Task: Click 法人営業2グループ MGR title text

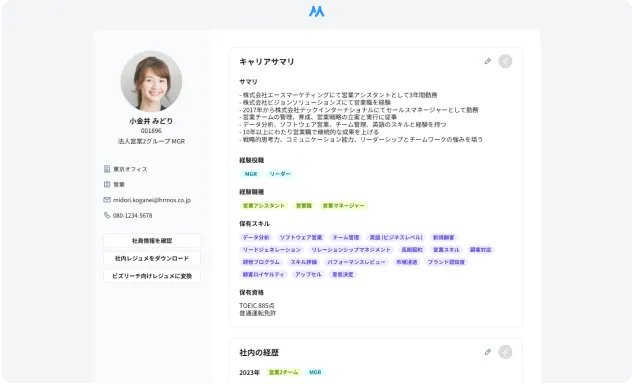Action: [151, 141]
